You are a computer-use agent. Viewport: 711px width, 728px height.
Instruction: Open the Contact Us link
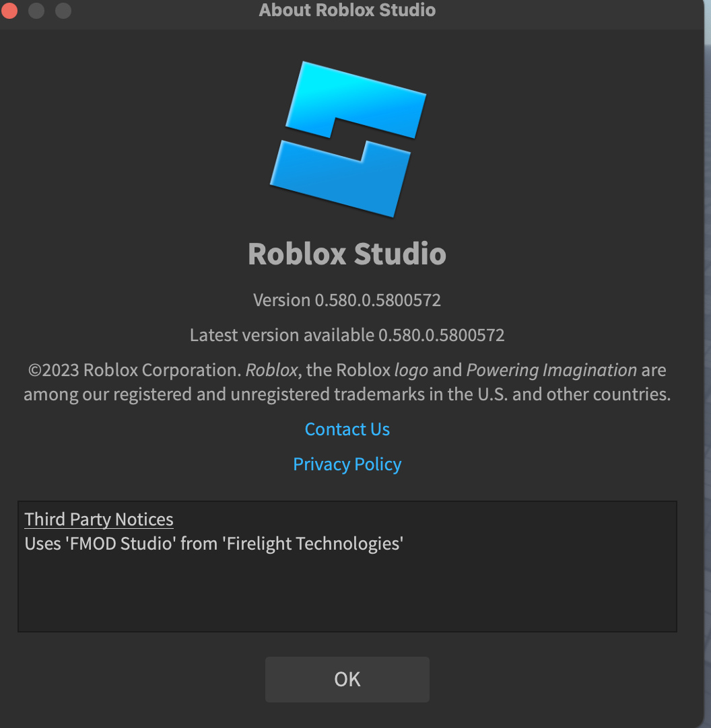click(347, 429)
